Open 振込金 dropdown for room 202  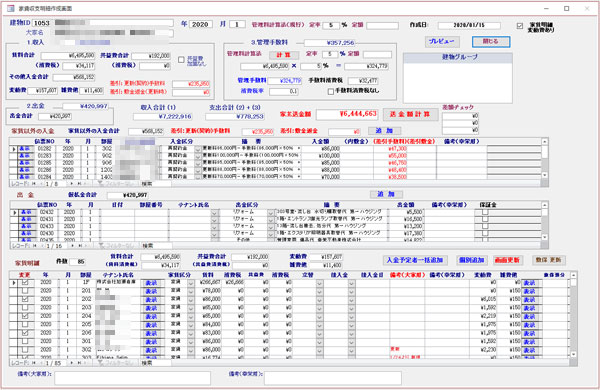point(351,300)
